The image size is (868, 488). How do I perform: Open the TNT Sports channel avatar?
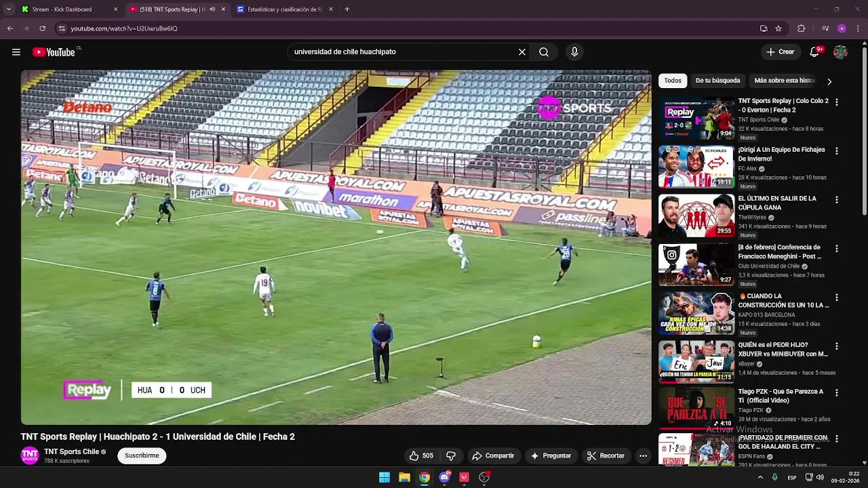(30, 455)
